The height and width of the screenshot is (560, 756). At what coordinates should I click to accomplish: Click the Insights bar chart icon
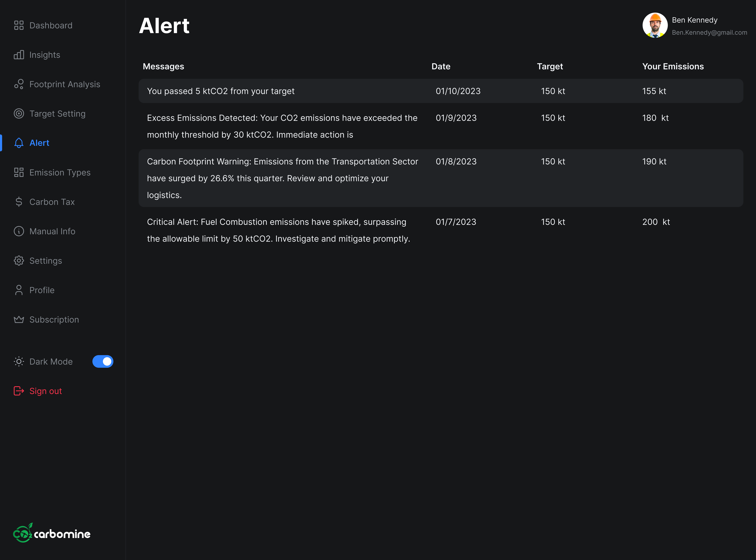(19, 55)
